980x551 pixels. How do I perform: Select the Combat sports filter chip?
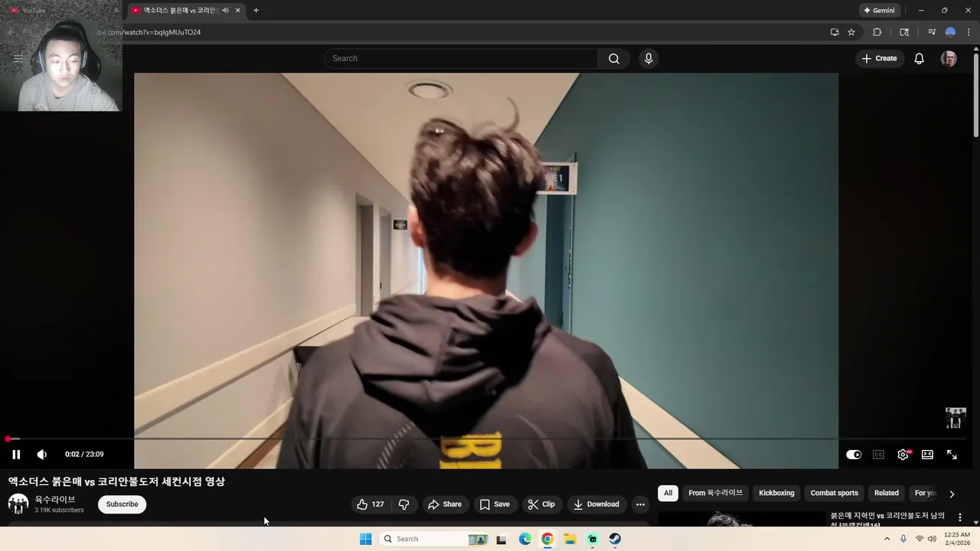point(834,493)
